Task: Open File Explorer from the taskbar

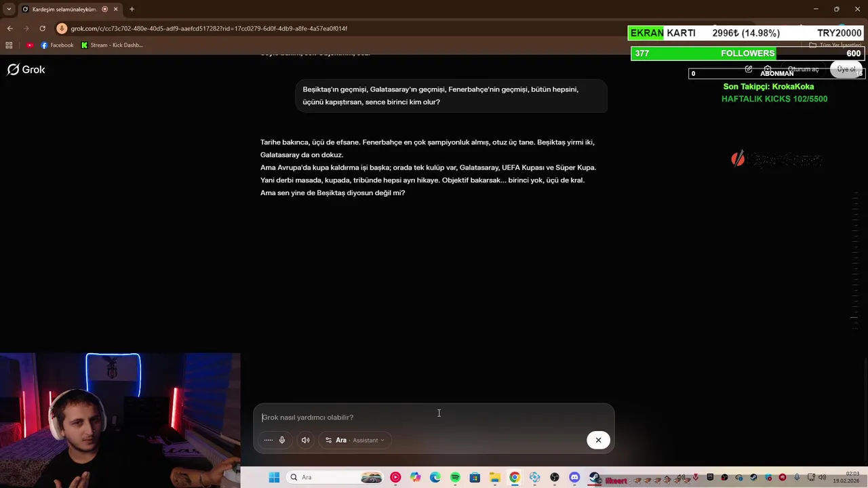Action: point(495,477)
